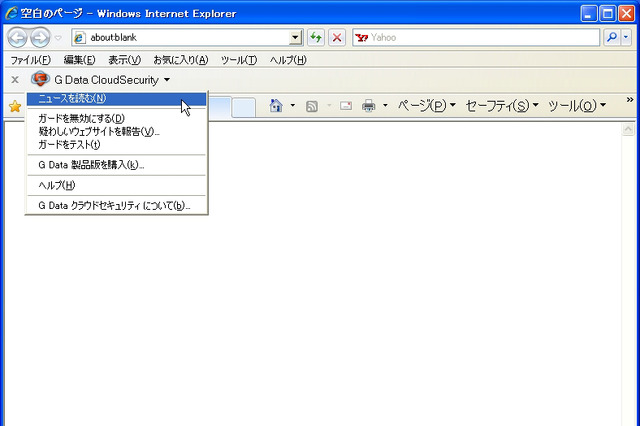This screenshot has width=640, height=426.
Task: Choose ガードを無効にする(D) from the menu
Action: (x=81, y=119)
